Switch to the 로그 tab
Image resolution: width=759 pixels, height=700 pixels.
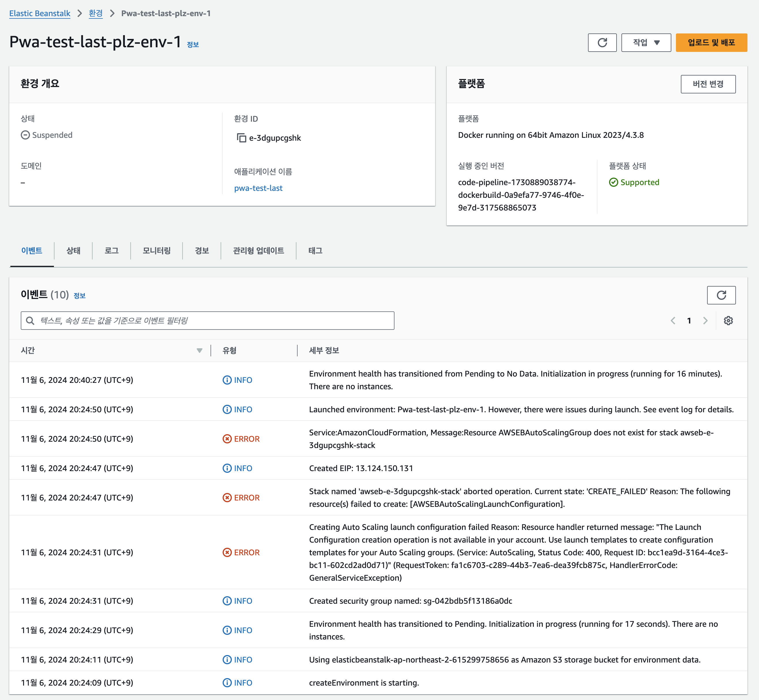tap(111, 250)
